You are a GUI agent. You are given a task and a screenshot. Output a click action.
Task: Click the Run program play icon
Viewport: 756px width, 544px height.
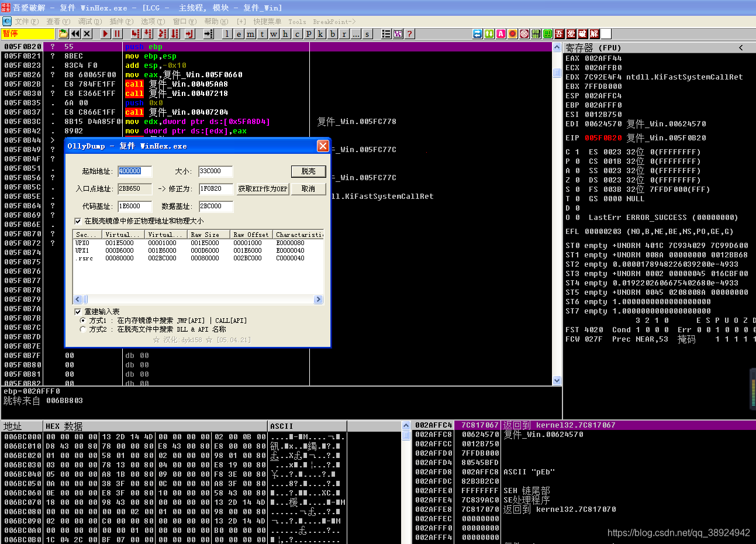(x=105, y=34)
